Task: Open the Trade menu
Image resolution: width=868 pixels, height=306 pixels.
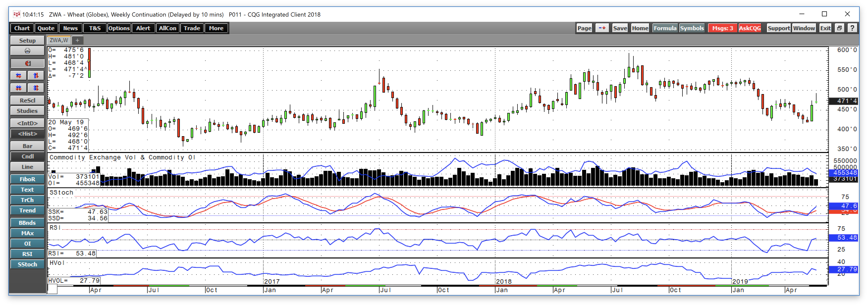Action: point(192,28)
